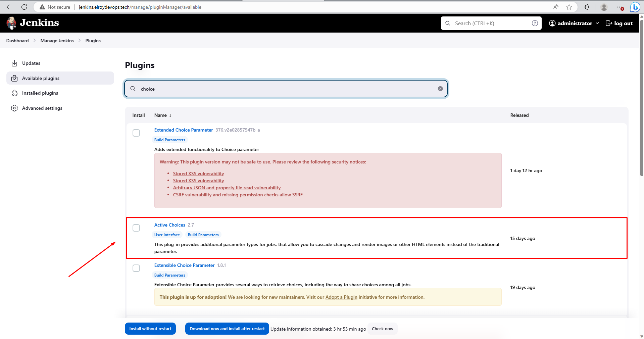Expand the administrator dropdown chevron

597,23
